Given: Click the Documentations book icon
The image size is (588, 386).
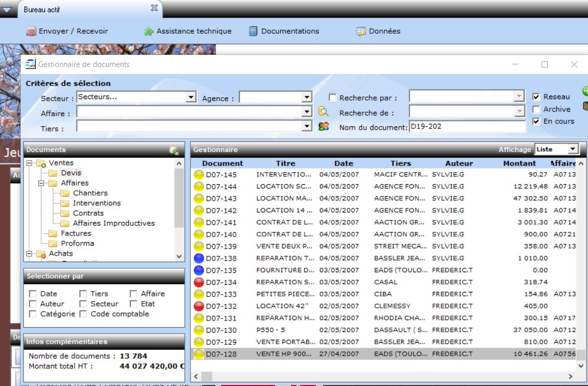Looking at the screenshot, I should [253, 31].
